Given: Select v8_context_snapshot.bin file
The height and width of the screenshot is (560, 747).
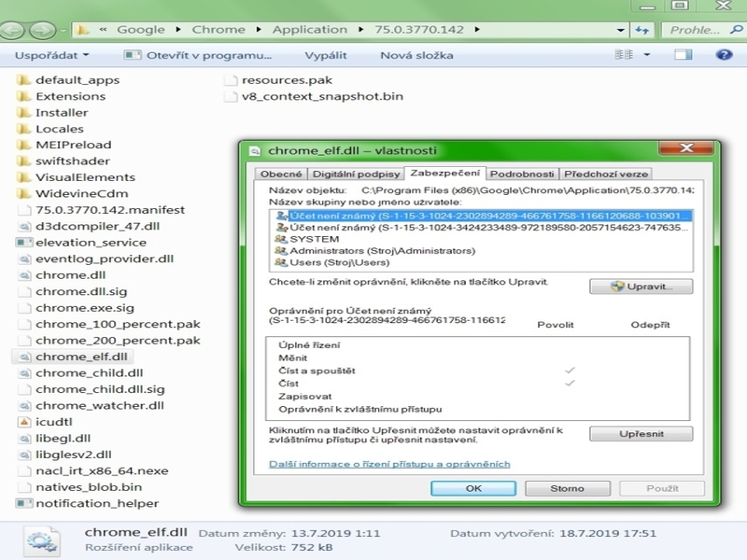Looking at the screenshot, I should 314,96.
